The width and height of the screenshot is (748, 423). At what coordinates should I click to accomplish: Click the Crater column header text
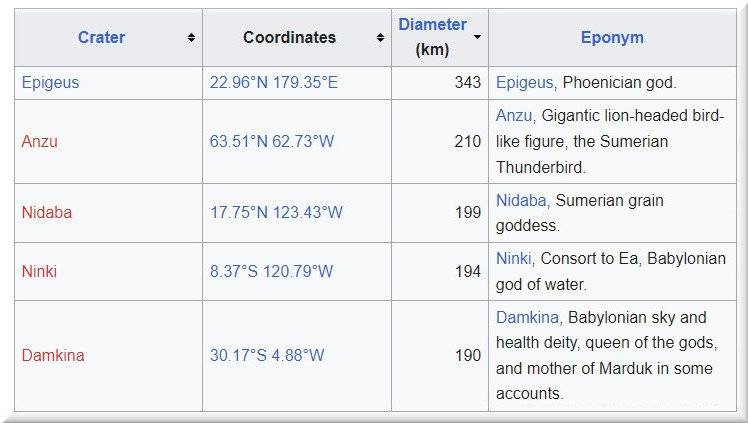[x=101, y=38]
